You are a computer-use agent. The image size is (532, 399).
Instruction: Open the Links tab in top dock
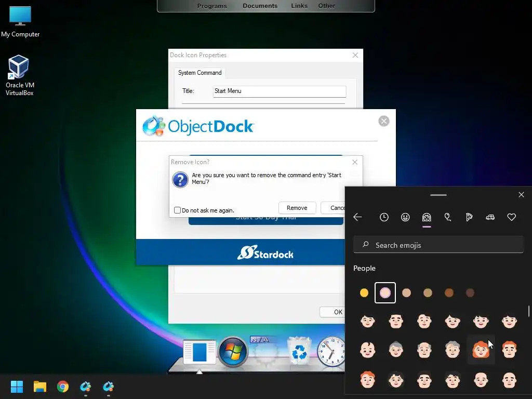[x=299, y=6]
